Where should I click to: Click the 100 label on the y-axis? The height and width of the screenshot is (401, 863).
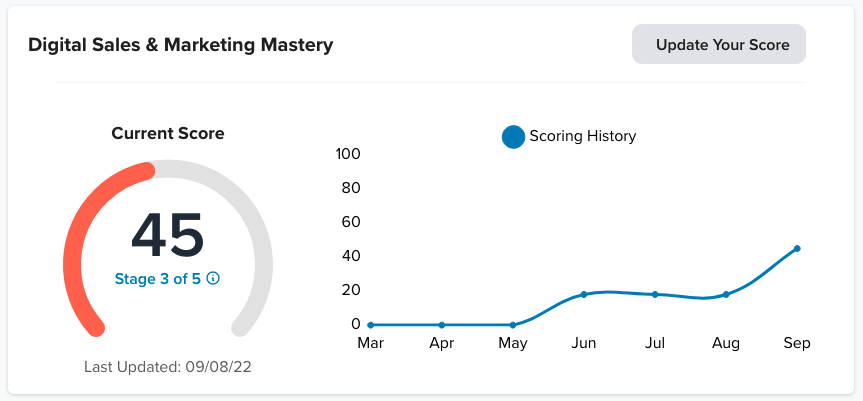point(348,154)
